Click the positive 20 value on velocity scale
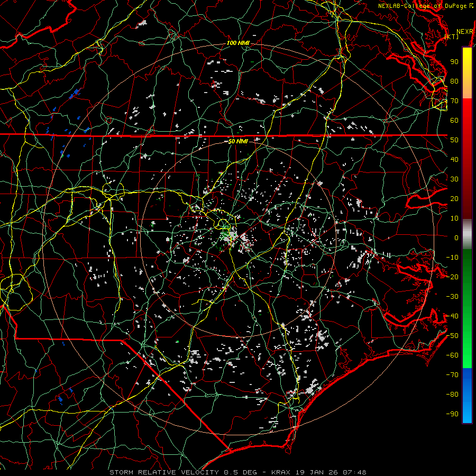Image resolution: width=476 pixels, height=476 pixels. 454,199
